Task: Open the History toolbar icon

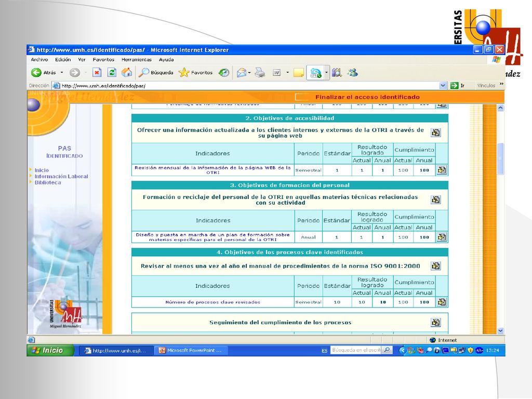Action: (x=223, y=72)
